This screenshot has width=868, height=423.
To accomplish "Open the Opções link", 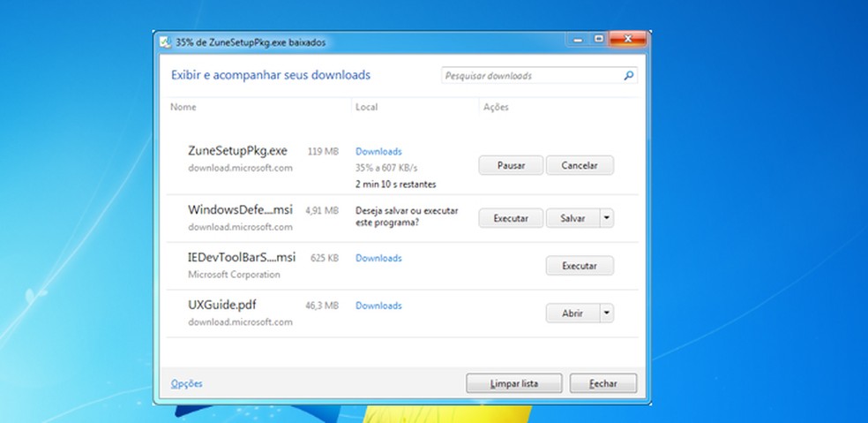I will tap(186, 383).
